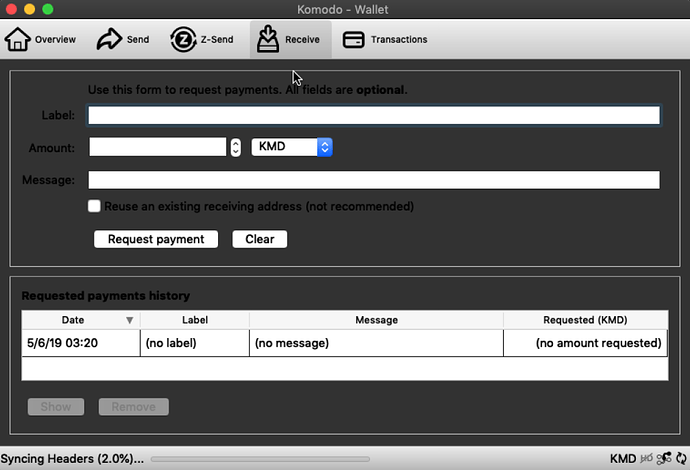The height and width of the screenshot is (470, 690).
Task: Click the network connections status icon
Action: 664,458
